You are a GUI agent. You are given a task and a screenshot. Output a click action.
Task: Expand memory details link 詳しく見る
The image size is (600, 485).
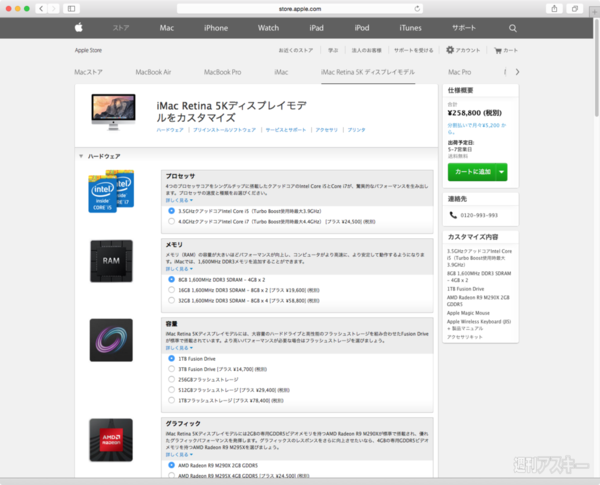click(x=179, y=269)
